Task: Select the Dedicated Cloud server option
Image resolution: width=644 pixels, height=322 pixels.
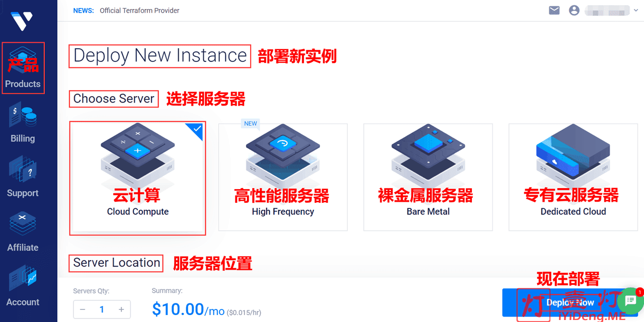Action: pyautogui.click(x=573, y=178)
